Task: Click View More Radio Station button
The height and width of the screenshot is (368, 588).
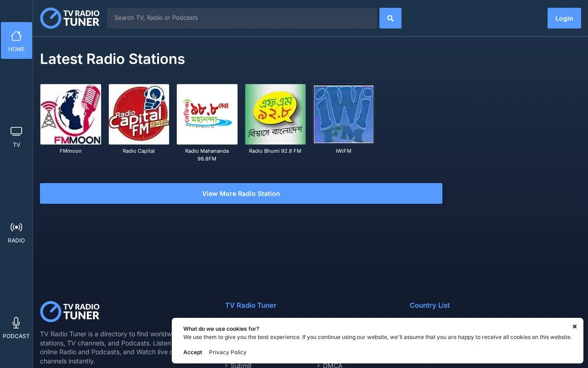Action: (x=241, y=194)
